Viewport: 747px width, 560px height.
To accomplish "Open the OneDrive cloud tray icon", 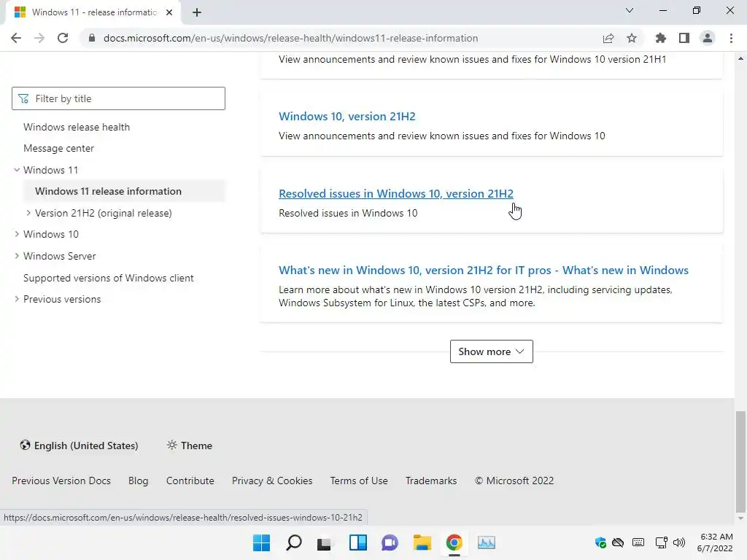I will coord(618,542).
